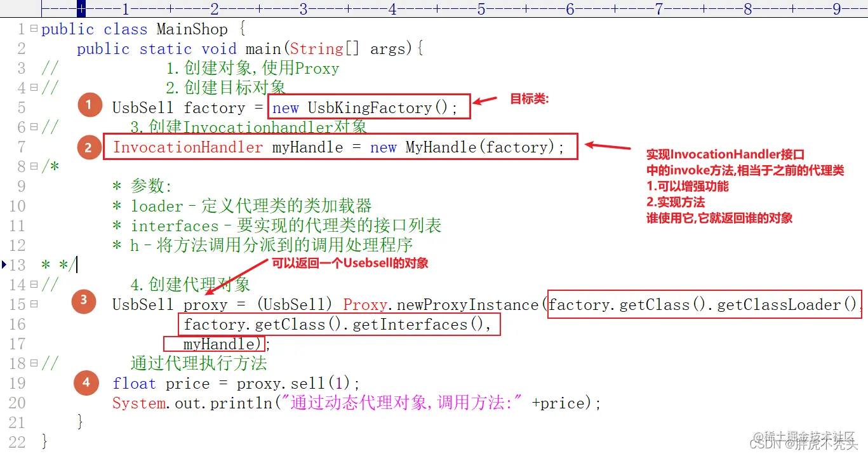Click 'getClassLoader()' on line 15
The height and width of the screenshot is (456, 868).
coord(787,305)
